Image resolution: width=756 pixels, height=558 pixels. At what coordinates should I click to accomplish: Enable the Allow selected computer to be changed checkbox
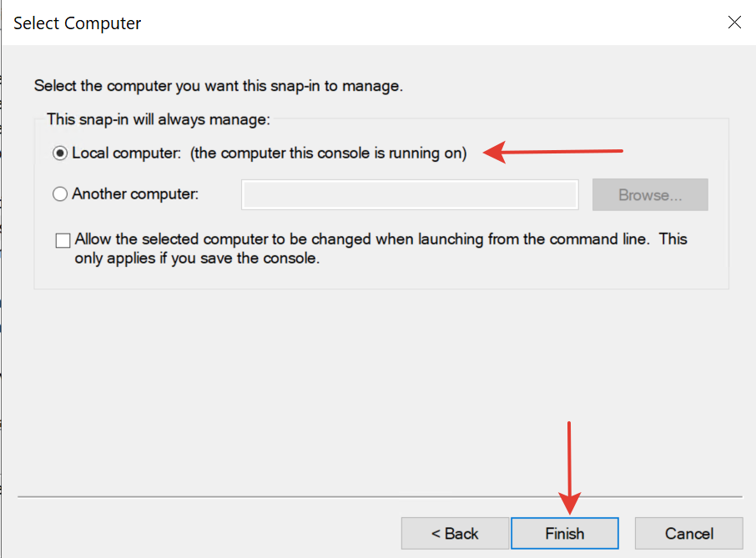click(63, 240)
